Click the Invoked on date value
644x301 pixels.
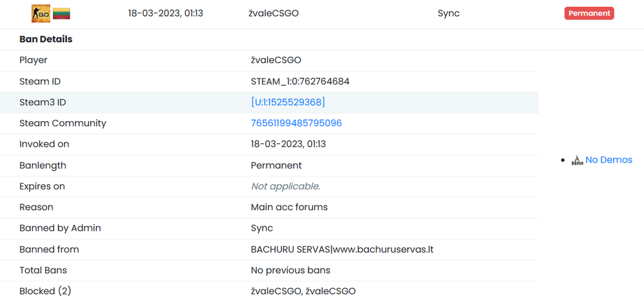click(288, 144)
